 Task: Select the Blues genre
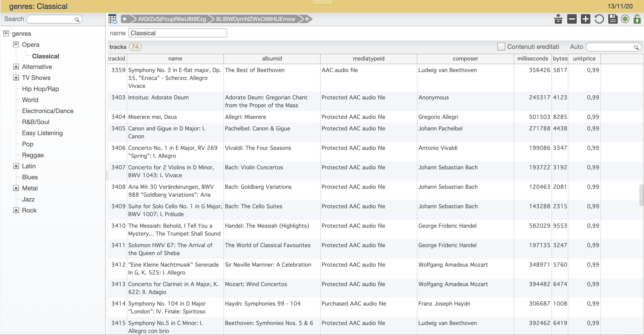[x=30, y=177]
